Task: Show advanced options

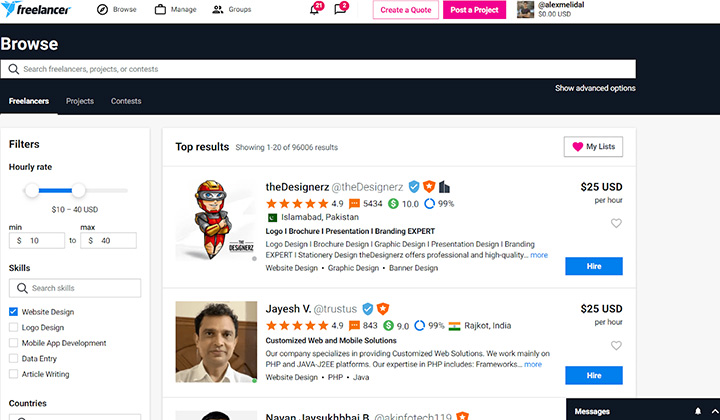Action: pos(595,88)
